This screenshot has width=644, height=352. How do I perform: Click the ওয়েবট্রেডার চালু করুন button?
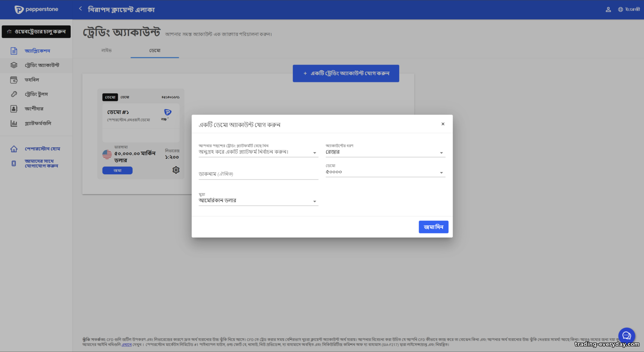click(x=36, y=32)
